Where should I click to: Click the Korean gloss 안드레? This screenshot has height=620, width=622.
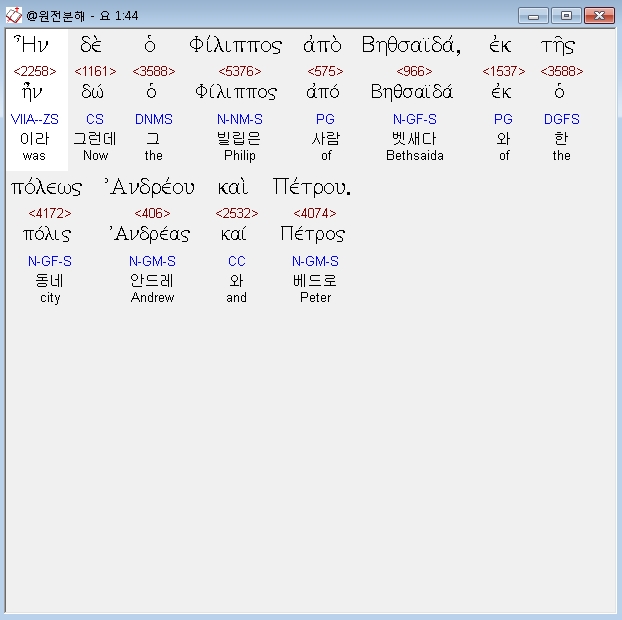(152, 280)
